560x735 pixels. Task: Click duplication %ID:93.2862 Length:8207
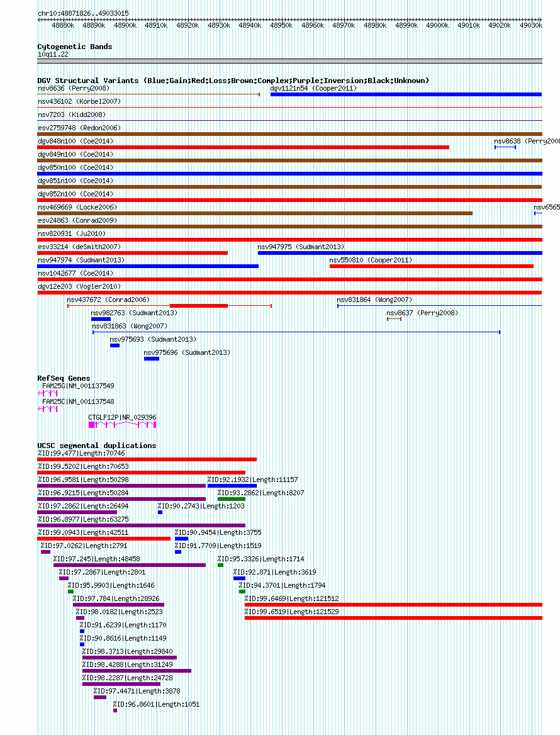pyautogui.click(x=232, y=499)
